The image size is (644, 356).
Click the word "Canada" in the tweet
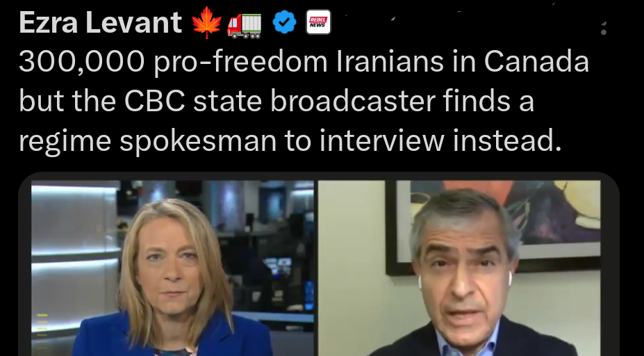coord(536,61)
